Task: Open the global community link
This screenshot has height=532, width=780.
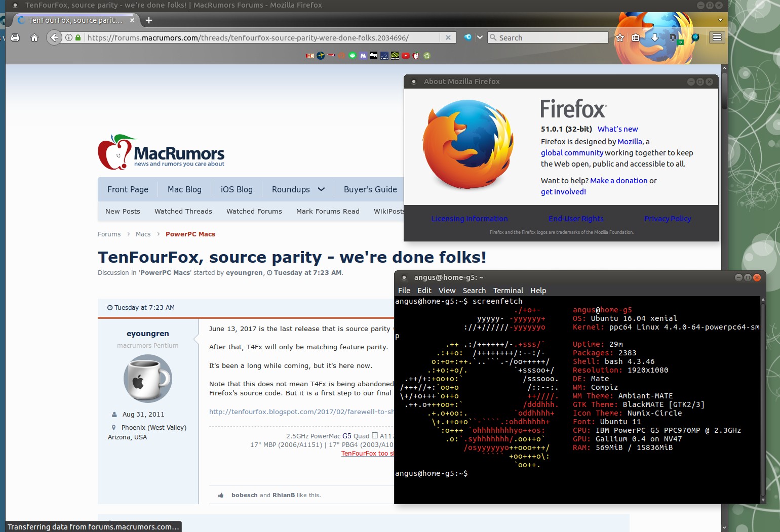Action: [572, 153]
